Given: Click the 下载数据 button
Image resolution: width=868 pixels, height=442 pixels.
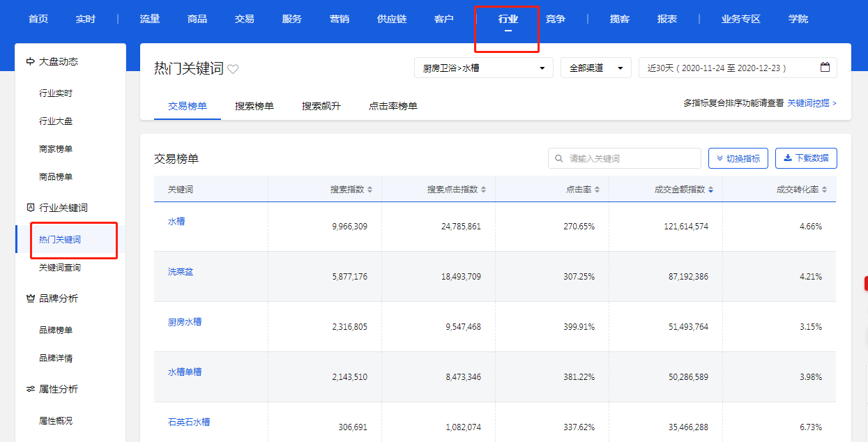Looking at the screenshot, I should [x=806, y=158].
